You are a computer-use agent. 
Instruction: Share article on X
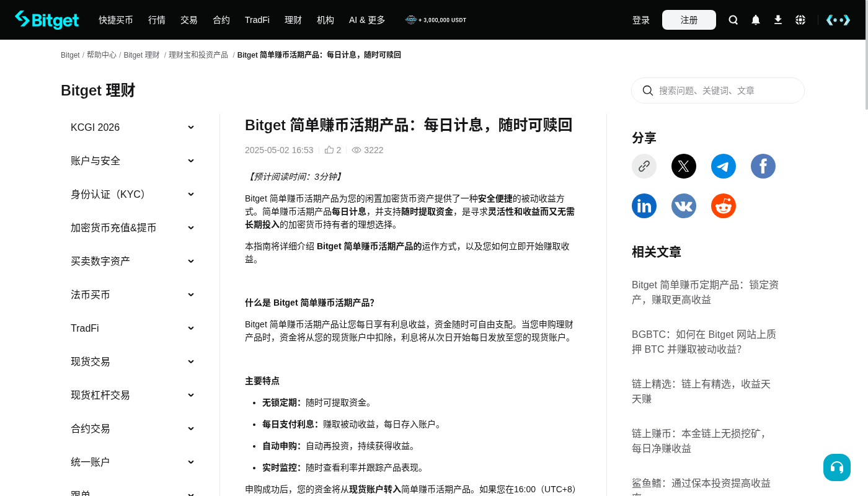click(684, 166)
